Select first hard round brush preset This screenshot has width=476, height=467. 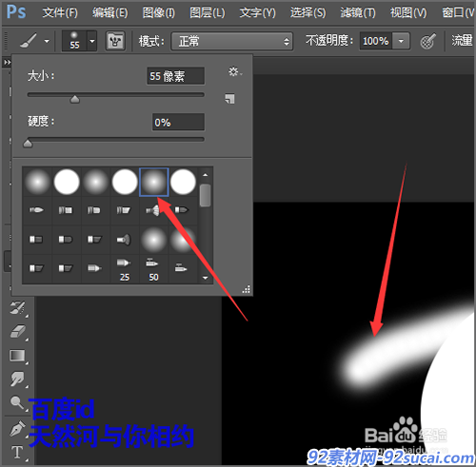click(x=67, y=182)
